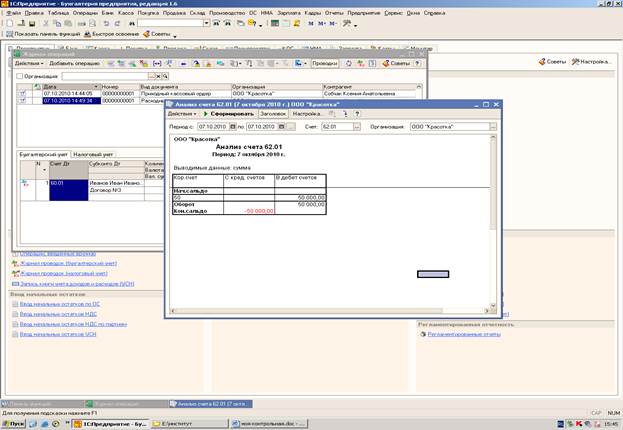Screen dimensions: 623x430
Task: Open the Word document taskbar button
Action: [269, 424]
